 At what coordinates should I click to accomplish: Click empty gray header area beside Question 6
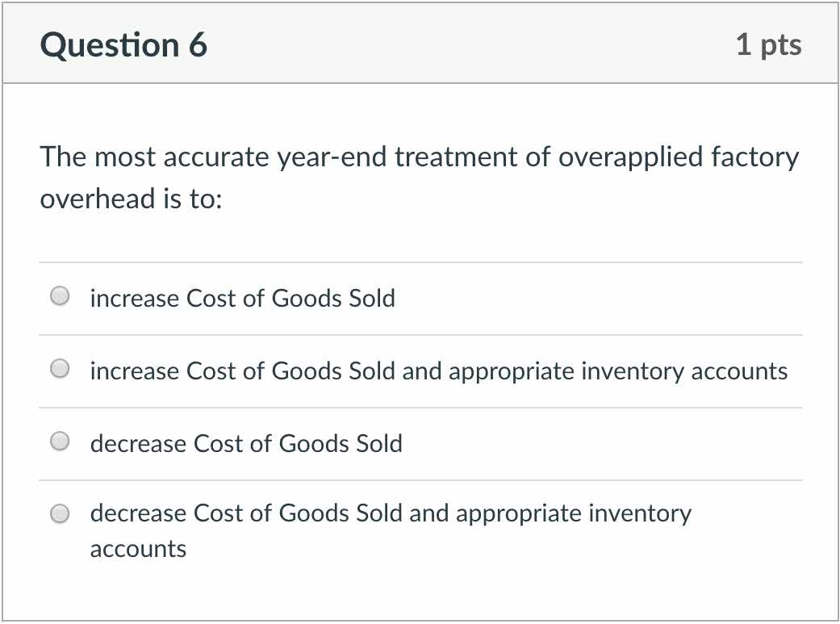468,45
